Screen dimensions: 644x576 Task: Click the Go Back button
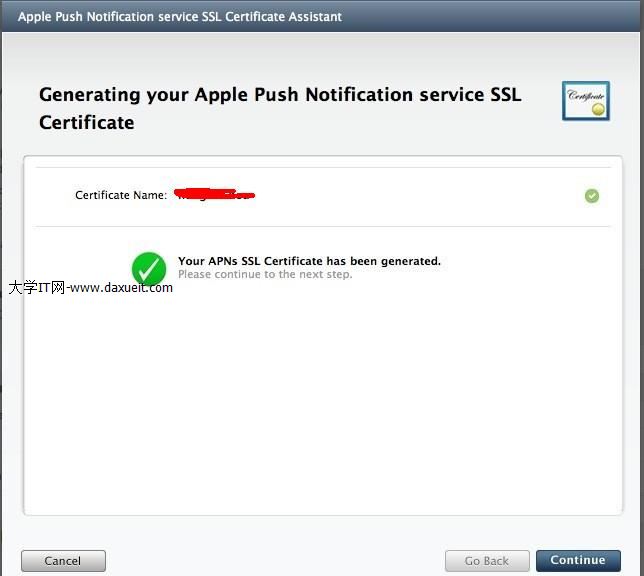[487, 561]
